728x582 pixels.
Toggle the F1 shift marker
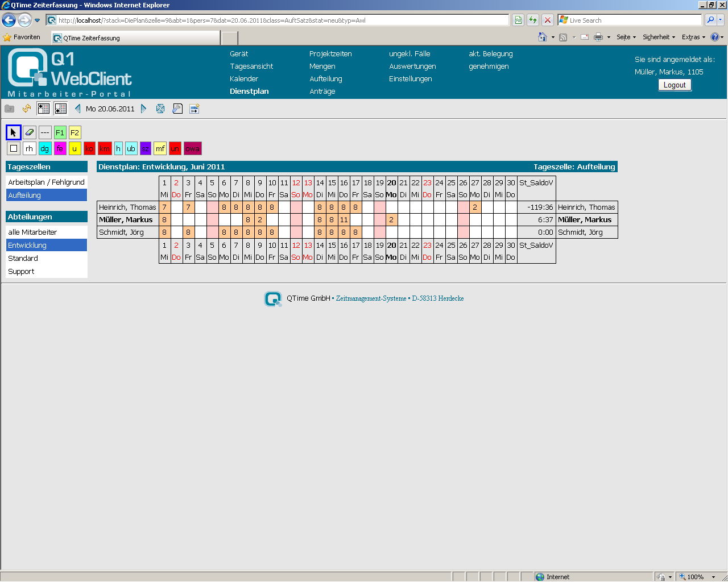(60, 132)
